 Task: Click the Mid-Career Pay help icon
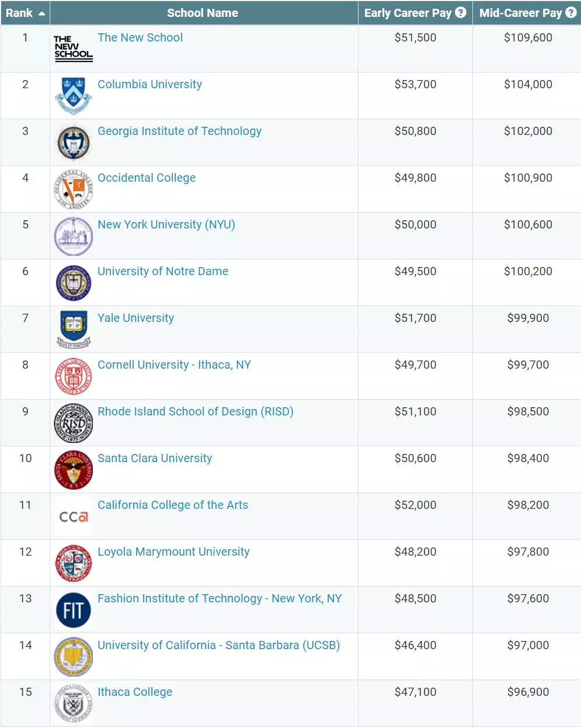point(571,12)
